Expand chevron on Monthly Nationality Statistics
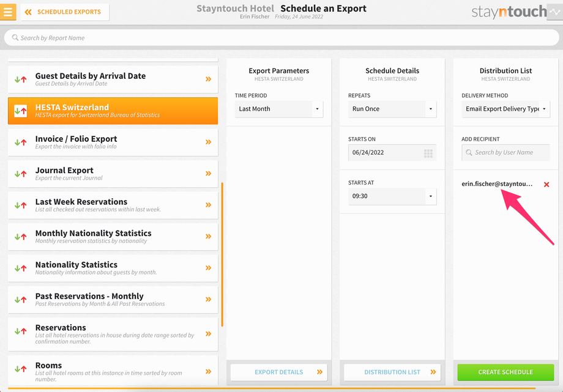 click(x=208, y=236)
